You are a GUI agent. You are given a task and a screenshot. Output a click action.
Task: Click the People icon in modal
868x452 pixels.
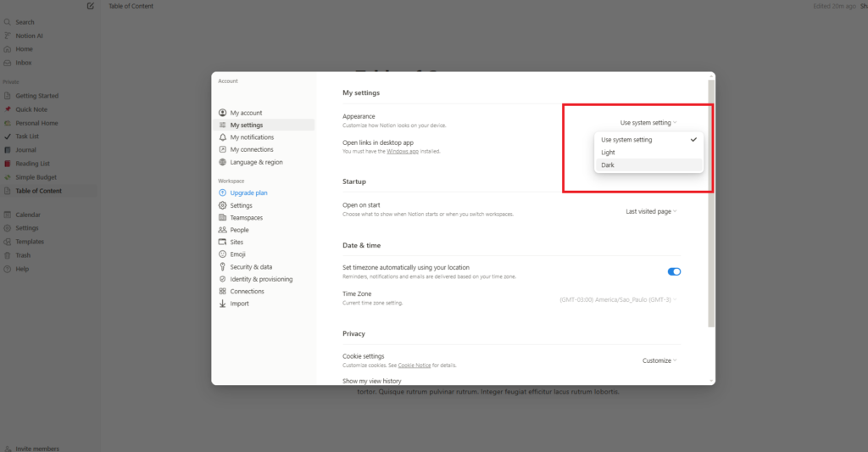pos(223,229)
